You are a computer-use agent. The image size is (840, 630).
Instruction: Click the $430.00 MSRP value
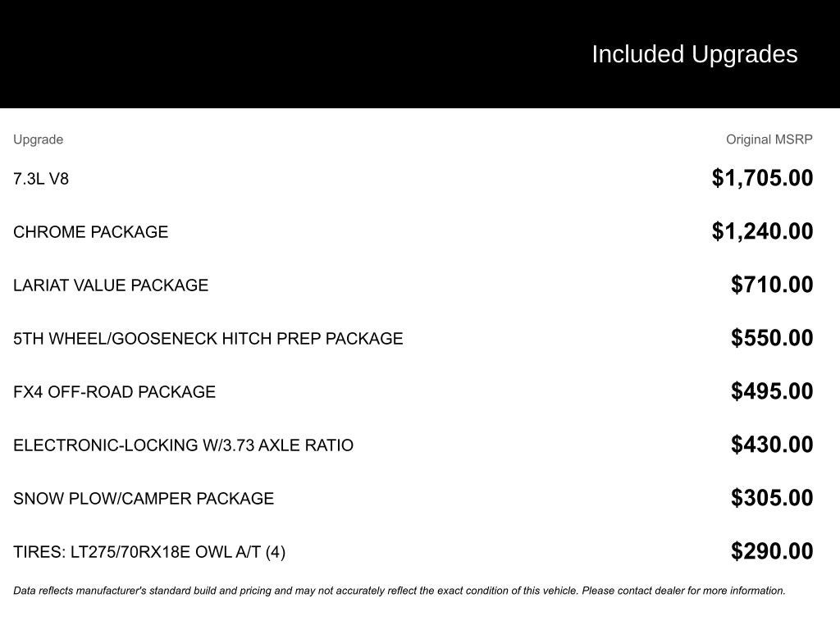pos(772,445)
